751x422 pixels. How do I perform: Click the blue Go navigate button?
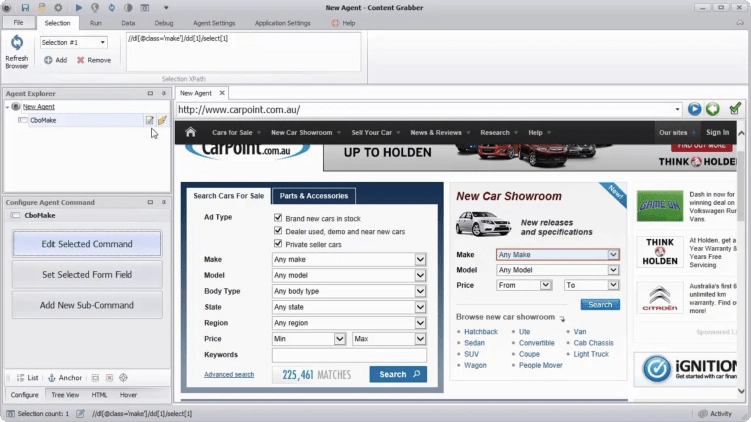tap(694, 109)
